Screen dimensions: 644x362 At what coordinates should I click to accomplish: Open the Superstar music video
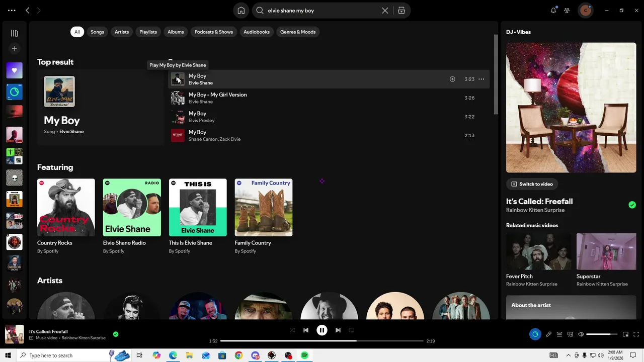[x=606, y=252]
